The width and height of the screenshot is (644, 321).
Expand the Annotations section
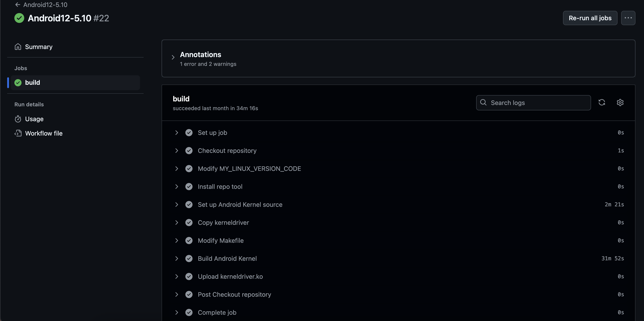[173, 58]
